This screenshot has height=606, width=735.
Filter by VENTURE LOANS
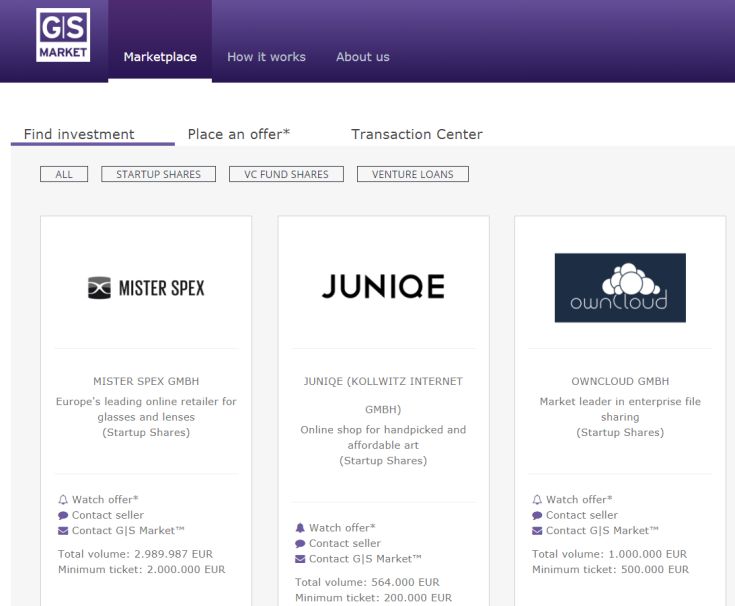click(412, 174)
